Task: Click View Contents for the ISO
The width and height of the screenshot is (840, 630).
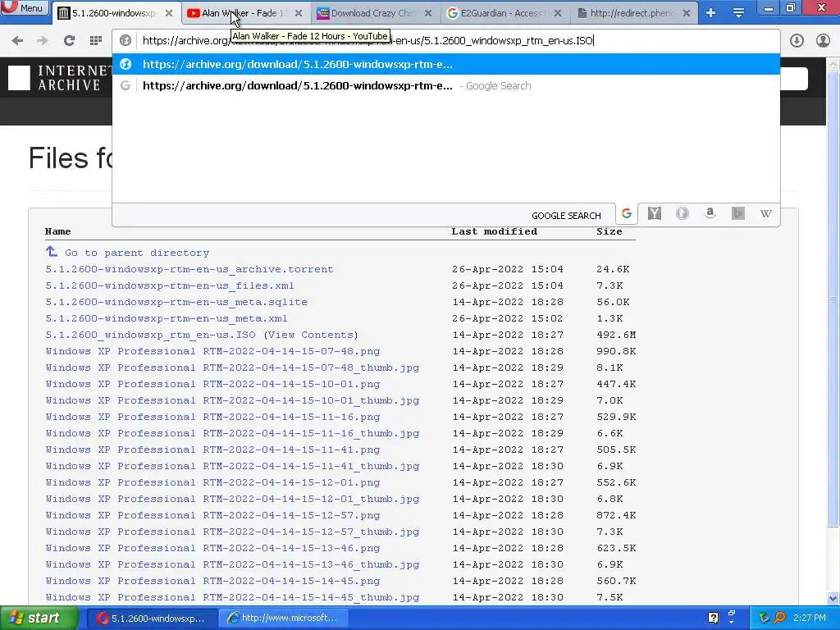Action: 310,335
